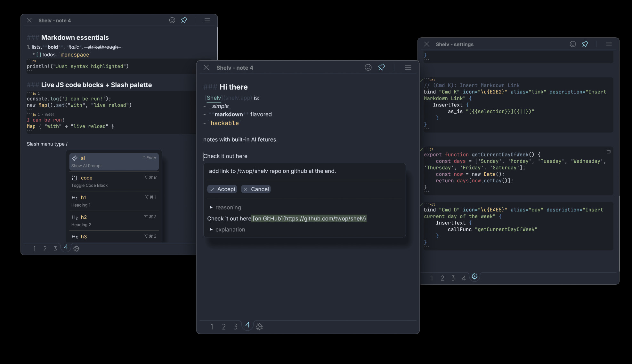Viewport: 632px width, 364px height.
Task: Click the emoji icon in the center note header
Action: (368, 67)
